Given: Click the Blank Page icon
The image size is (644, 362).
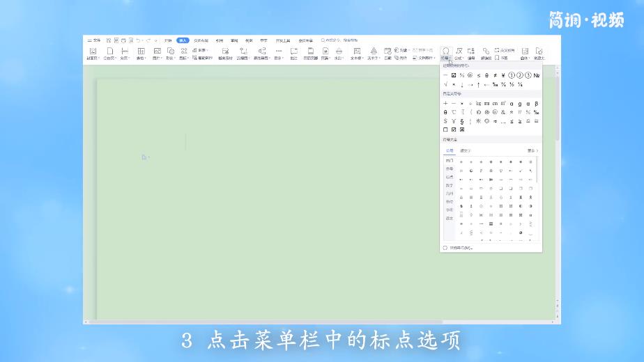Looking at the screenshot, I should [x=109, y=53].
